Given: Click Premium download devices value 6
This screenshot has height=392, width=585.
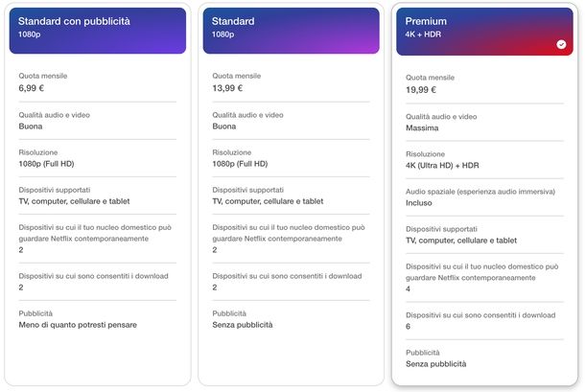Looking at the screenshot, I should click(x=408, y=327).
